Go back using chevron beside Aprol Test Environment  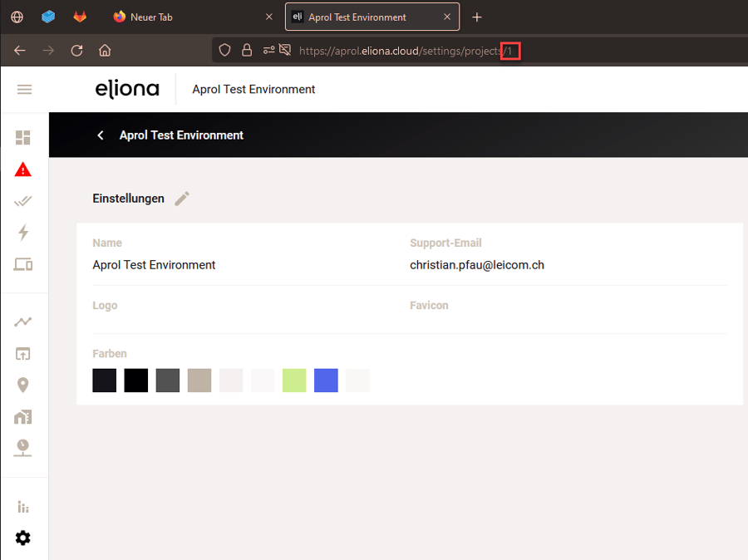click(x=101, y=135)
